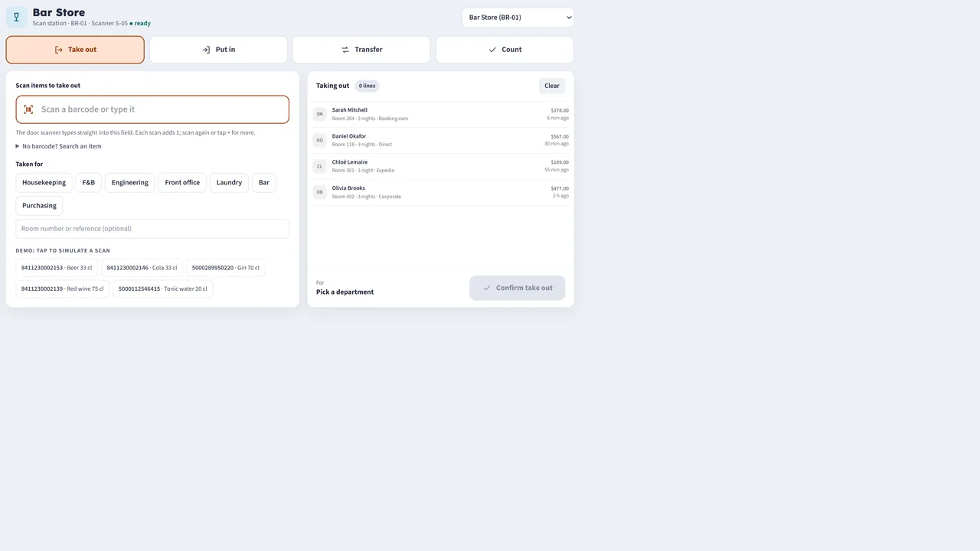
Task: Open the Bar Store (BR-01) location dropdown
Action: tap(518, 18)
